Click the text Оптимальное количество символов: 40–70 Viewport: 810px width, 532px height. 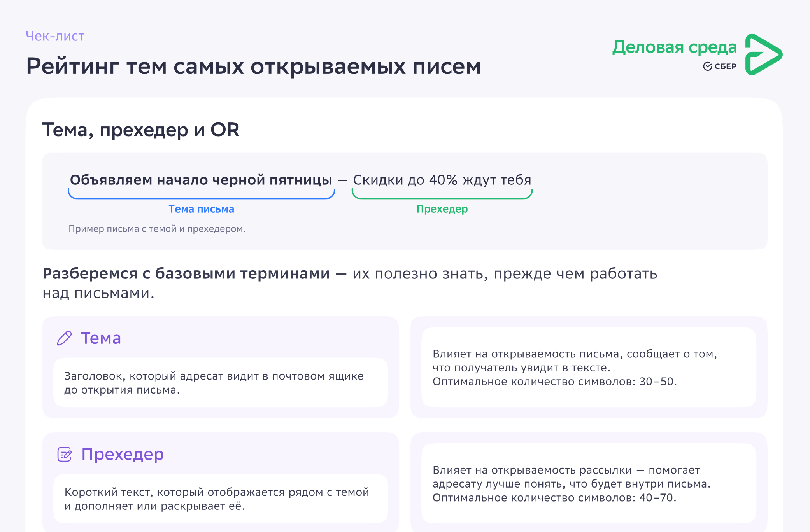555,498
